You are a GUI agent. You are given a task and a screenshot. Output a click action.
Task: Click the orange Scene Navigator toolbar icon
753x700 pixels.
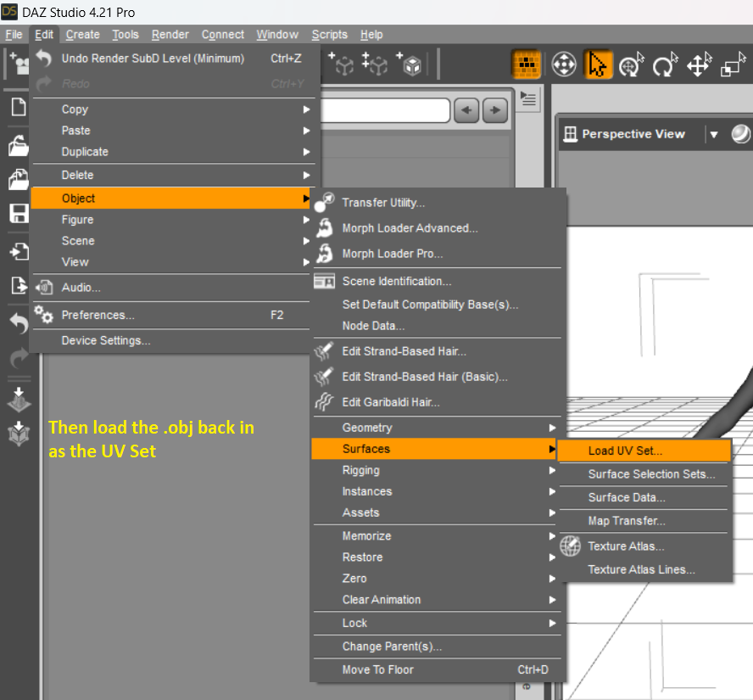tap(526, 64)
